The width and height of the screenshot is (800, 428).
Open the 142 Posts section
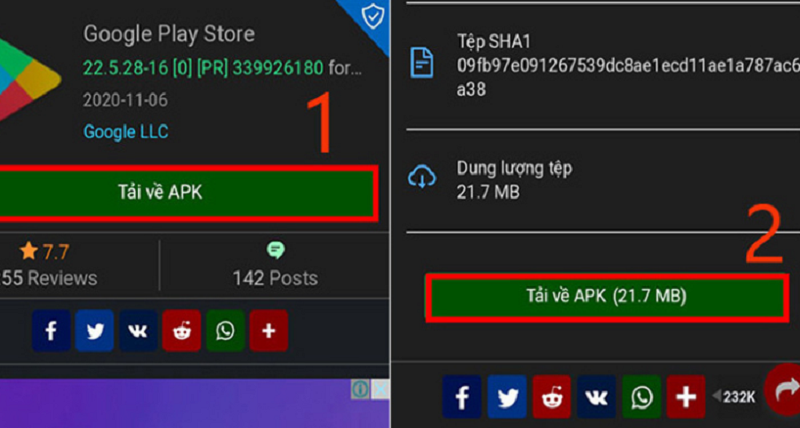(x=275, y=265)
